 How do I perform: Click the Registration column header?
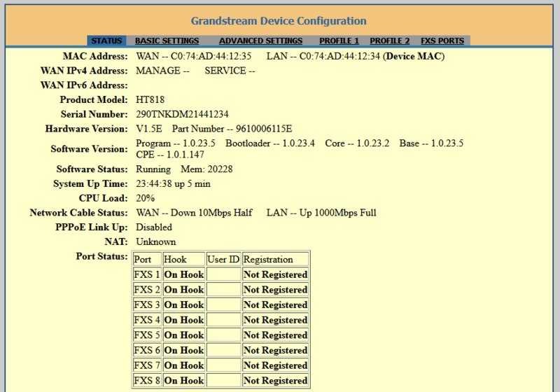tap(275, 260)
